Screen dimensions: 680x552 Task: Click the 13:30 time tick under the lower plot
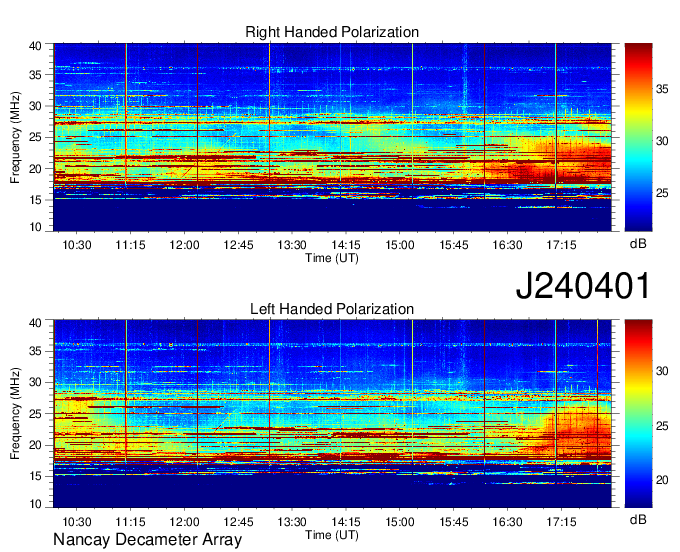coord(292,522)
